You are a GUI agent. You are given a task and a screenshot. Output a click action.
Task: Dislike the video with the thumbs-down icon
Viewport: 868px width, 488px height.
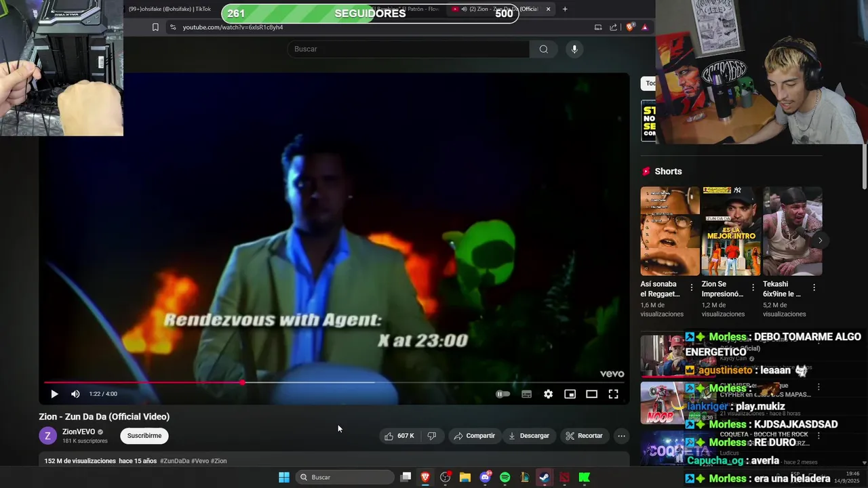(432, 436)
